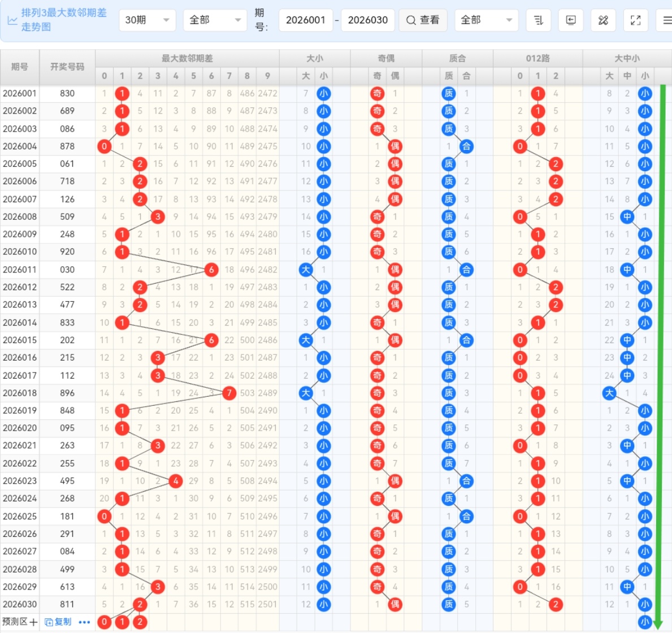Click the 复制 copy link

[58, 622]
